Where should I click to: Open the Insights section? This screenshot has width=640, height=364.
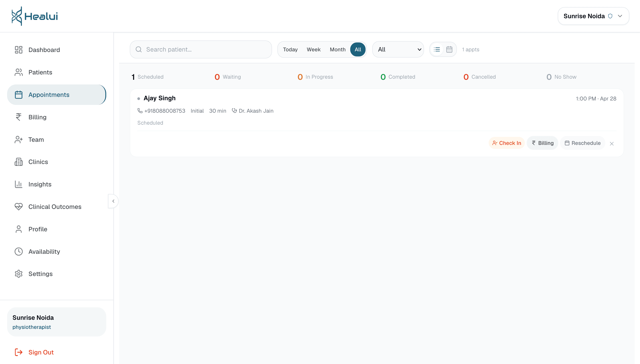click(56, 184)
